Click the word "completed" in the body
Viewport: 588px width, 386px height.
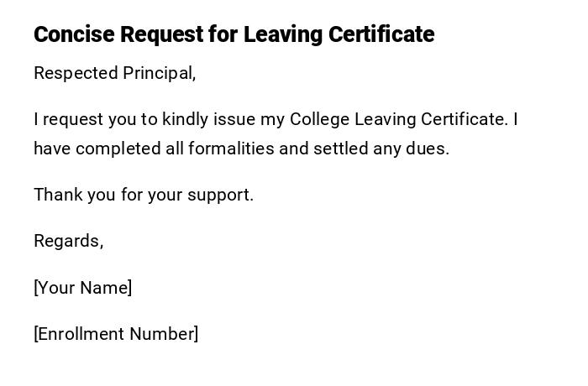point(115,149)
